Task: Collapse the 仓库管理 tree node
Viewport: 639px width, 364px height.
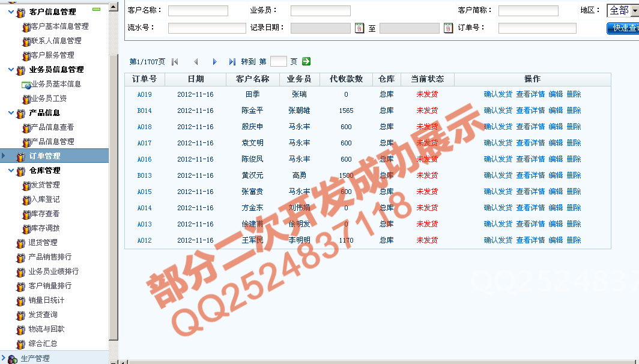Action: [x=11, y=171]
